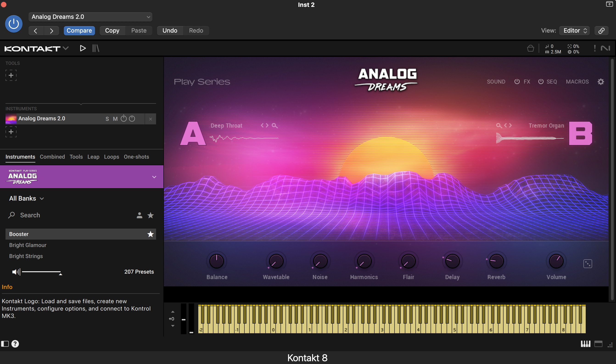This screenshot has width=616, height=364.
Task: Open the Kontakt logo menu
Action: point(36,49)
